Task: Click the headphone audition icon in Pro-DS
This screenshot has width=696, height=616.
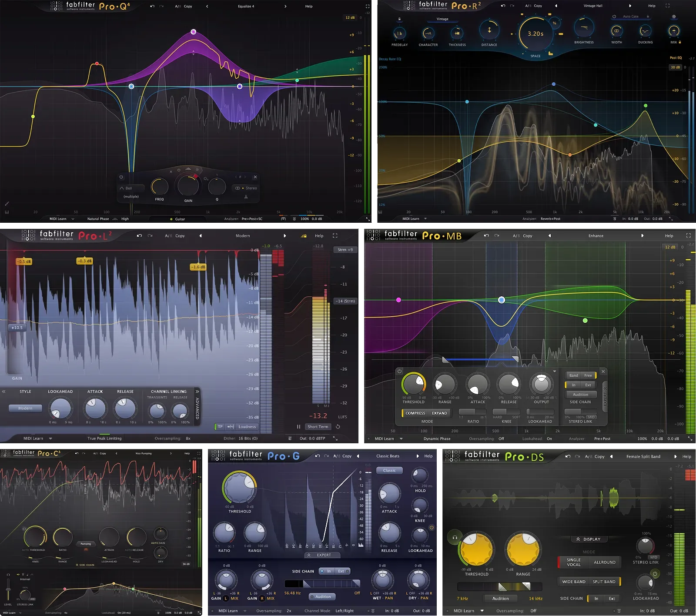Action: 455,538
